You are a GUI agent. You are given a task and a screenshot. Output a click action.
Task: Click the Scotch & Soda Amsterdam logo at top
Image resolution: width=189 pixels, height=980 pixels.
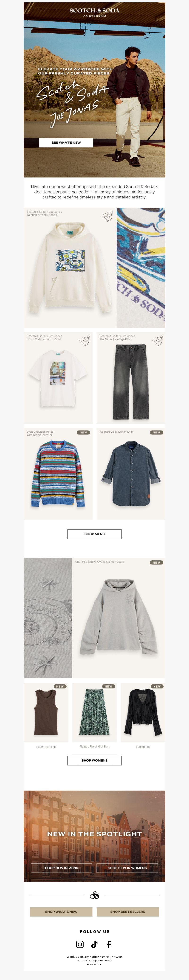click(x=94, y=12)
